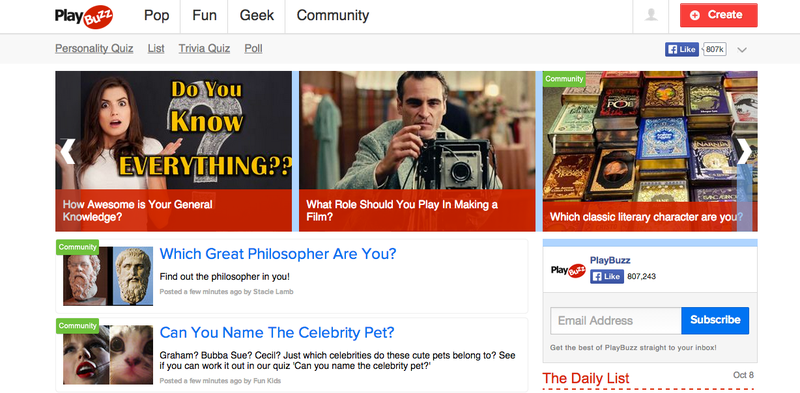
Task: Click the right carousel arrow
Action: (x=744, y=152)
